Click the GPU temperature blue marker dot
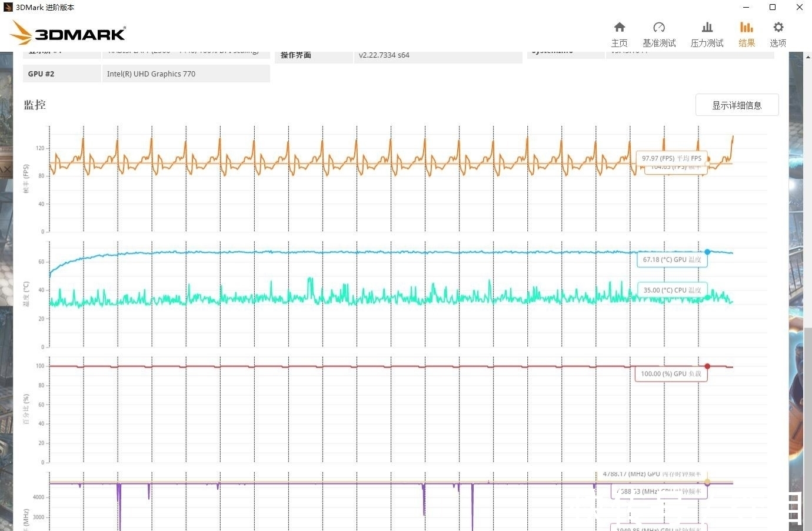The height and width of the screenshot is (531, 812). click(707, 252)
